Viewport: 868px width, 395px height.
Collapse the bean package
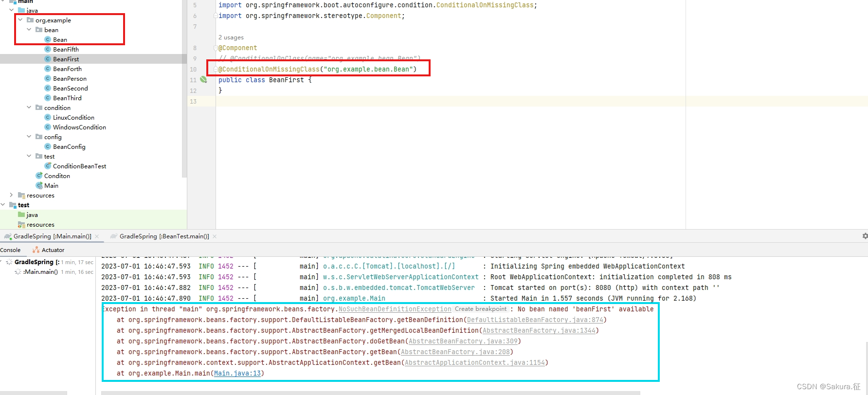coord(29,30)
